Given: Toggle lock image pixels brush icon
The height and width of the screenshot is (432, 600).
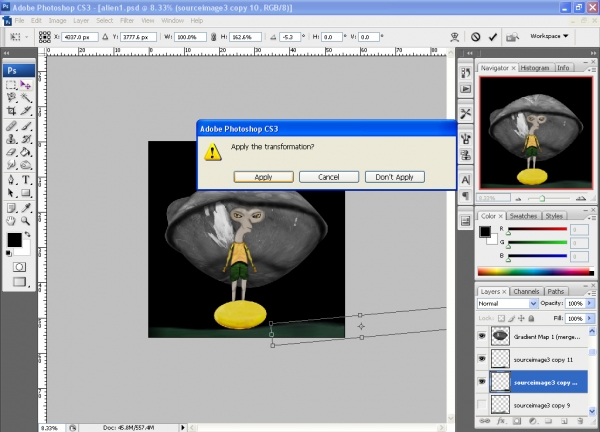Looking at the screenshot, I should point(512,318).
